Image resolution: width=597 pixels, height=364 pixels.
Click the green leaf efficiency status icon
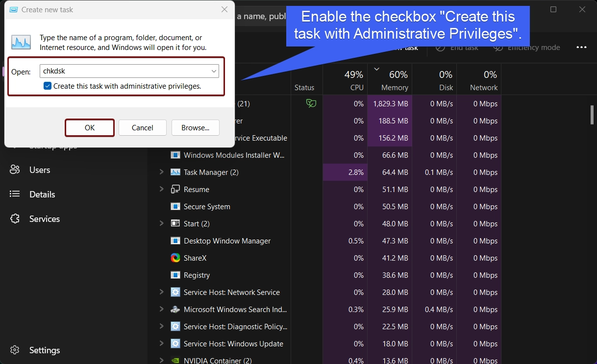coord(311,103)
